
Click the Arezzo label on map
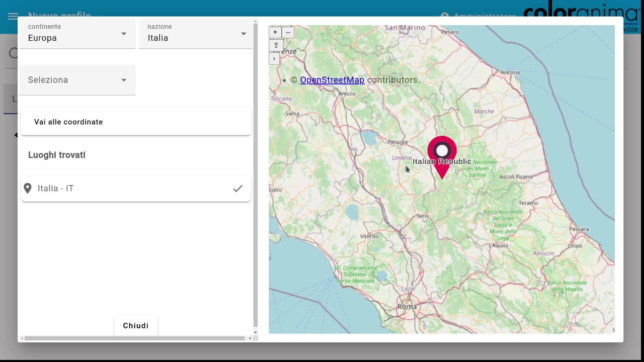click(x=347, y=94)
